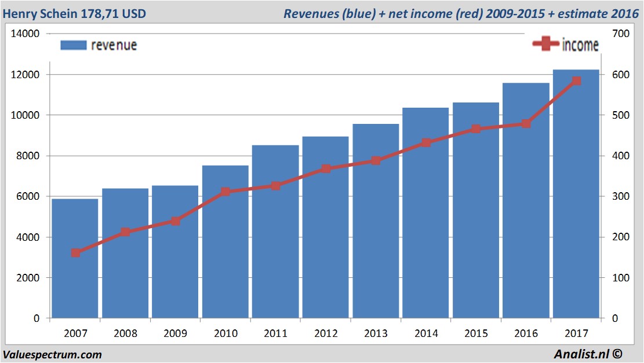Click the 2008 income marker
Screen dimensions: 644x363
pyautogui.click(x=125, y=232)
